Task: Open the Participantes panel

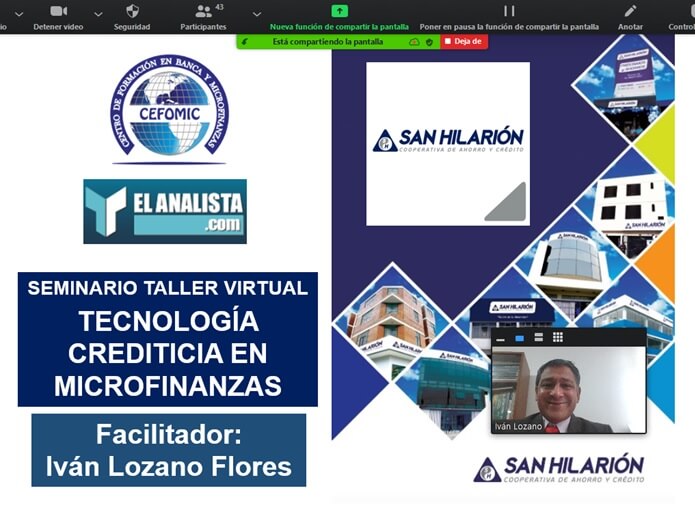Action: point(203,11)
